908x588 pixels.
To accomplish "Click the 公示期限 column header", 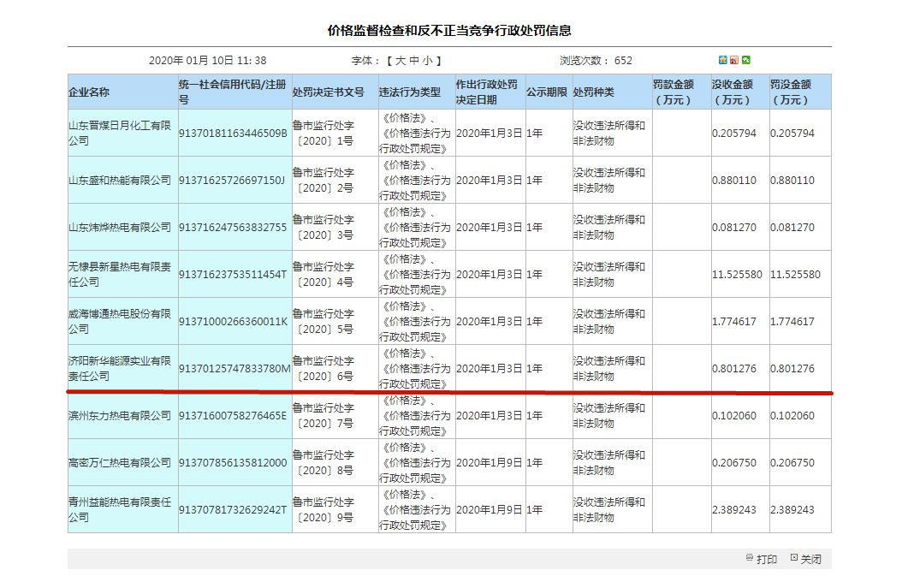I will (x=548, y=92).
